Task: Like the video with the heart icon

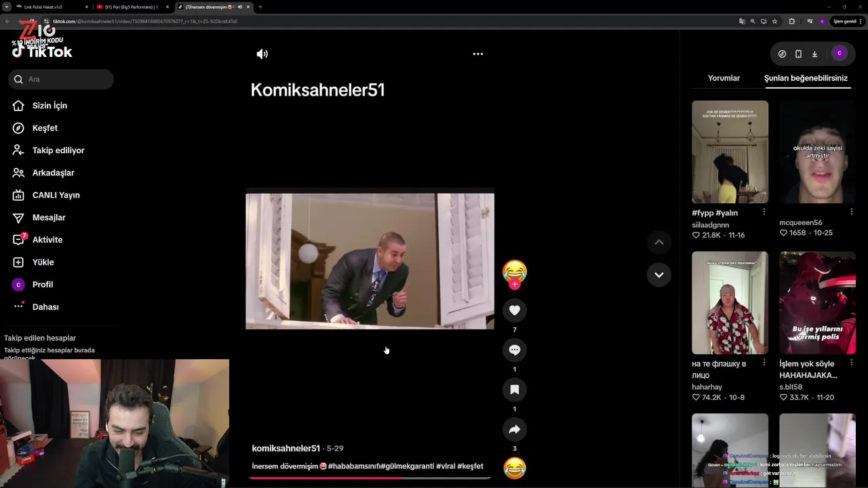Action: (x=515, y=310)
